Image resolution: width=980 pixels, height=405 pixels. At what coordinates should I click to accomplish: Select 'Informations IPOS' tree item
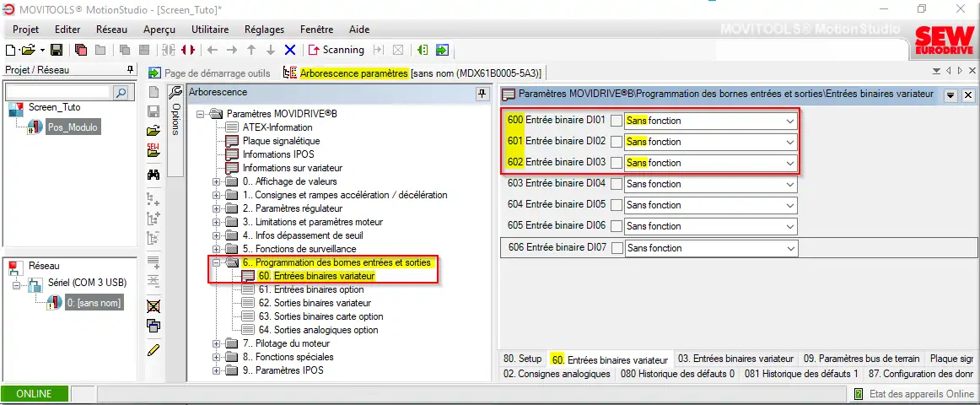tap(278, 154)
